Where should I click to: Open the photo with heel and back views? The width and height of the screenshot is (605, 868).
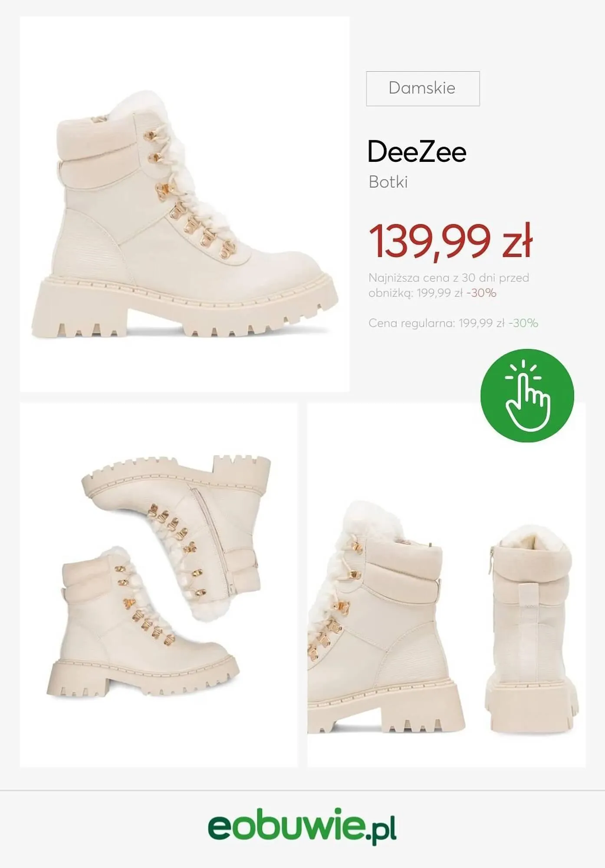[446, 585]
